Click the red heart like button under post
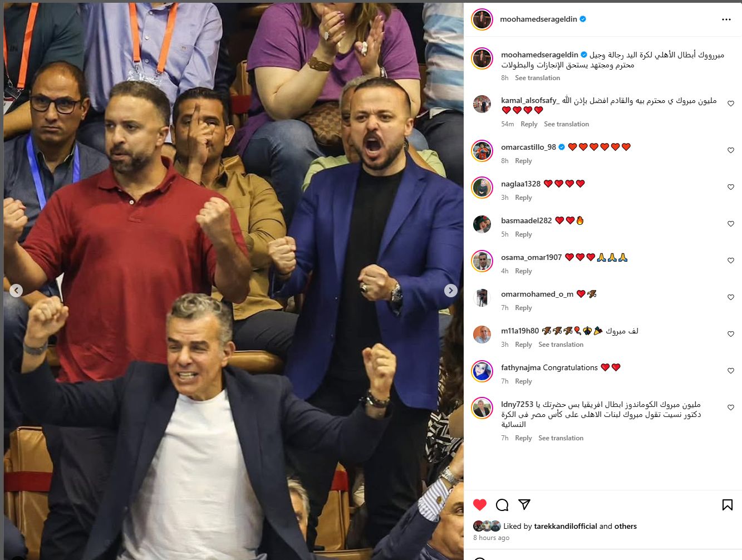The height and width of the screenshot is (560, 742). tap(480, 505)
